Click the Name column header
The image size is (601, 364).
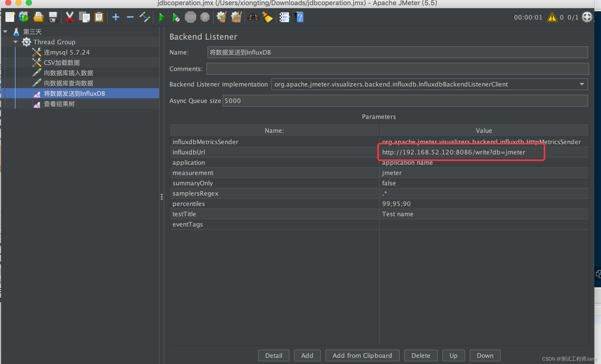pyautogui.click(x=274, y=131)
